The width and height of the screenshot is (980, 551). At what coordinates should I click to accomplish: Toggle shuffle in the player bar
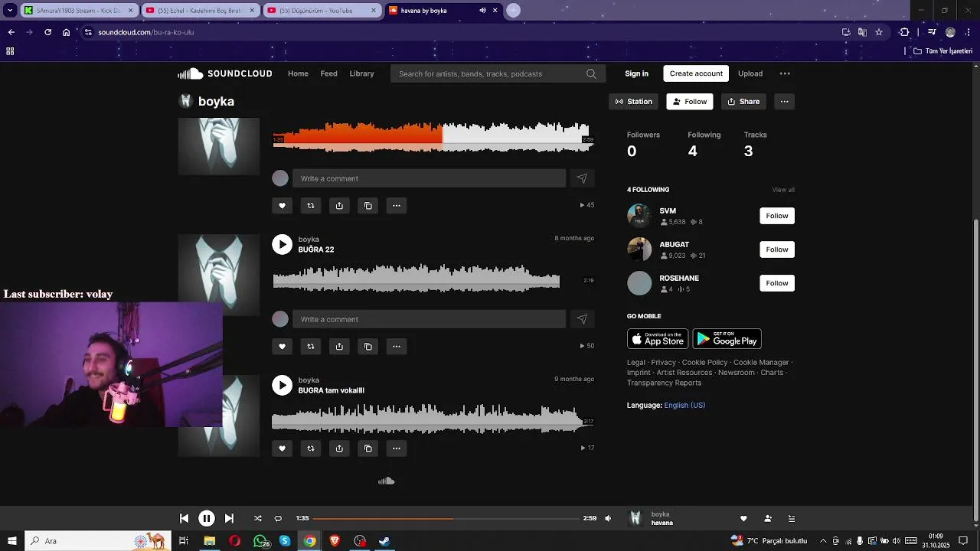point(257,518)
